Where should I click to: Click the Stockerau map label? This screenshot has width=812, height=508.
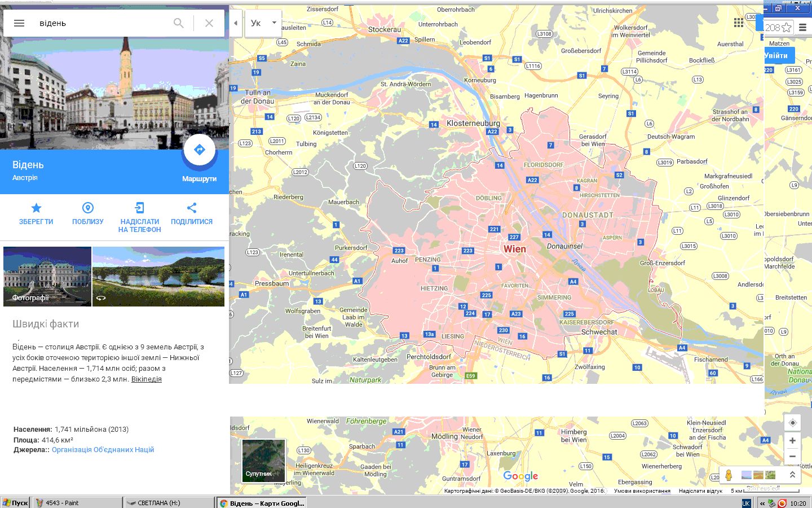(x=385, y=29)
